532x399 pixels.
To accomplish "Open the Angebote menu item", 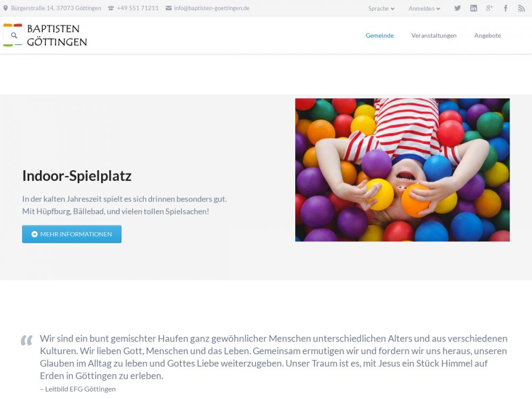I will click(x=487, y=36).
